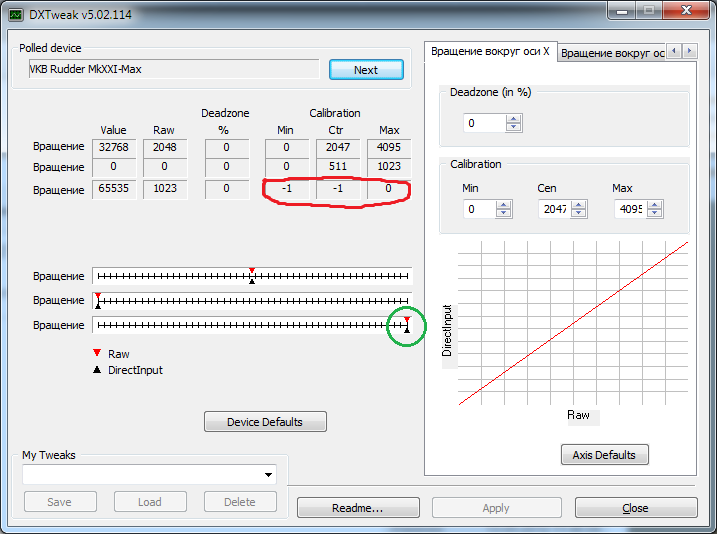The image size is (717, 534).
Task: Open the Readme... file
Action: (x=358, y=508)
